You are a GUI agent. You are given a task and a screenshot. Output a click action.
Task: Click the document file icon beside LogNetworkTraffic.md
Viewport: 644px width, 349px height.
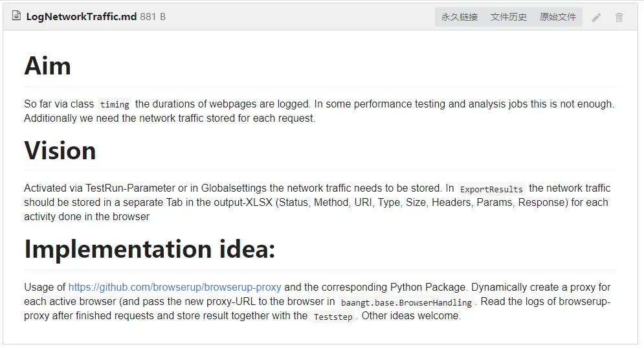(16, 16)
